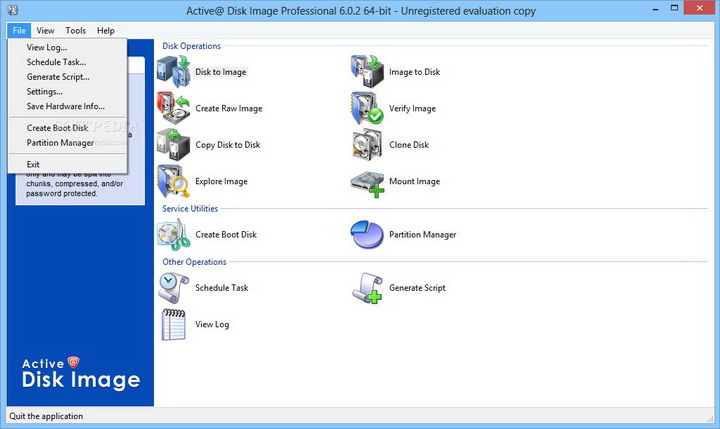Click the Image to Disk label
The height and width of the screenshot is (429, 720).
pos(414,72)
